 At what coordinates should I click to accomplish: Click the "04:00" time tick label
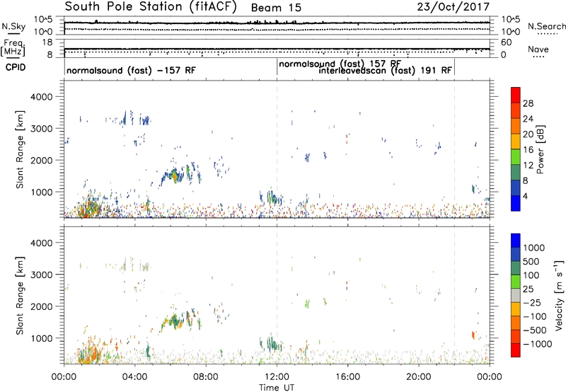(134, 377)
